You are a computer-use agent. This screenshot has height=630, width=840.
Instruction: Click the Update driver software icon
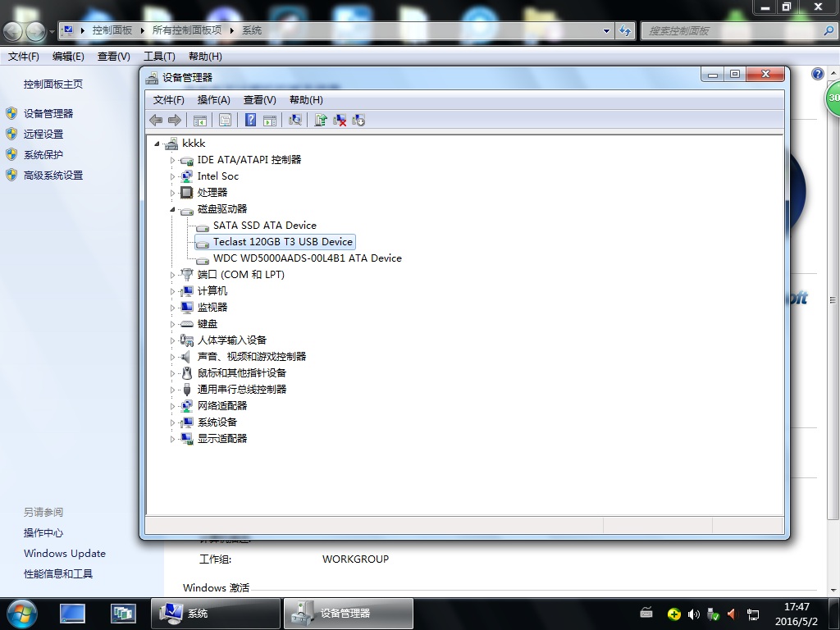click(x=321, y=121)
